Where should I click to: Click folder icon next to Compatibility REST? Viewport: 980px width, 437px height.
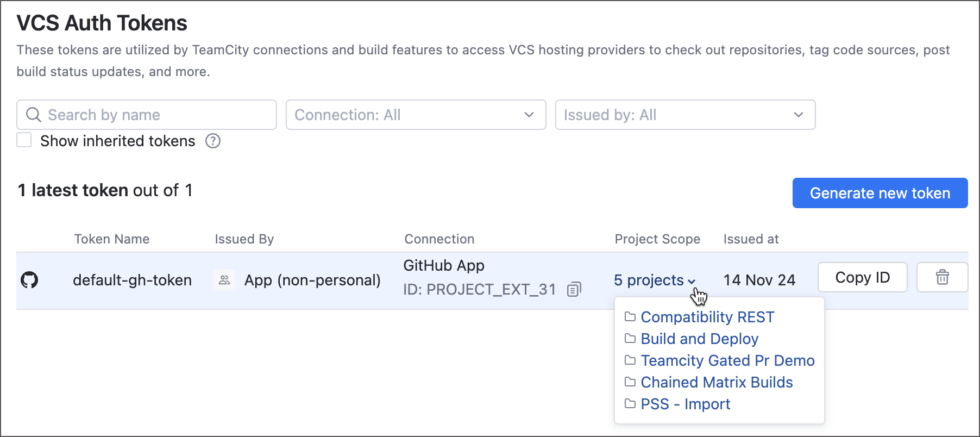click(x=630, y=317)
